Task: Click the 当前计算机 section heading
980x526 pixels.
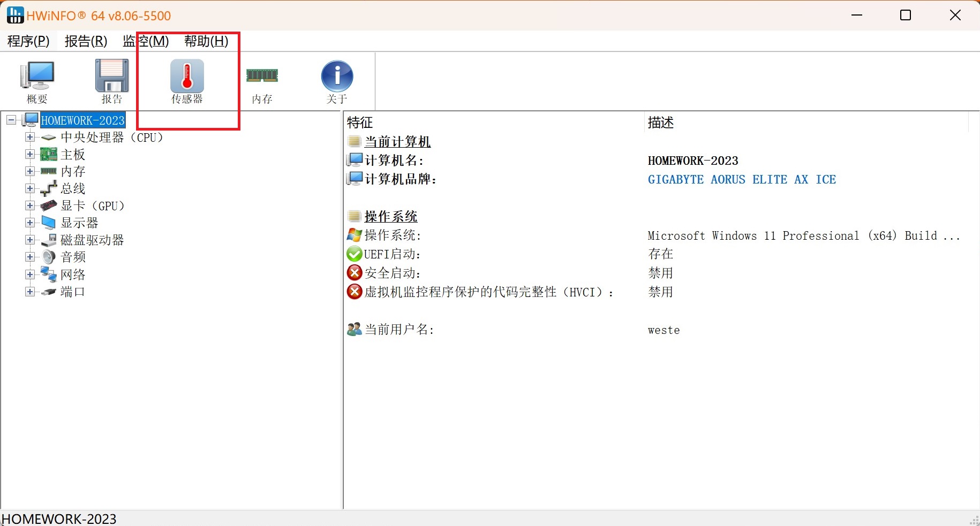Action: tap(397, 142)
